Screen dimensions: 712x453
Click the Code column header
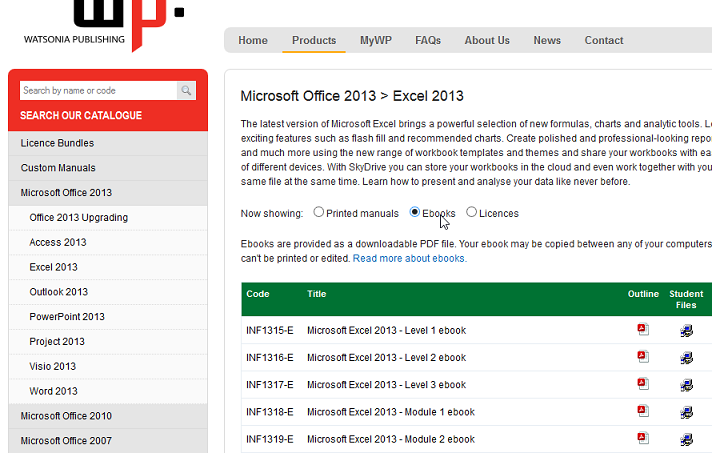tap(257, 294)
